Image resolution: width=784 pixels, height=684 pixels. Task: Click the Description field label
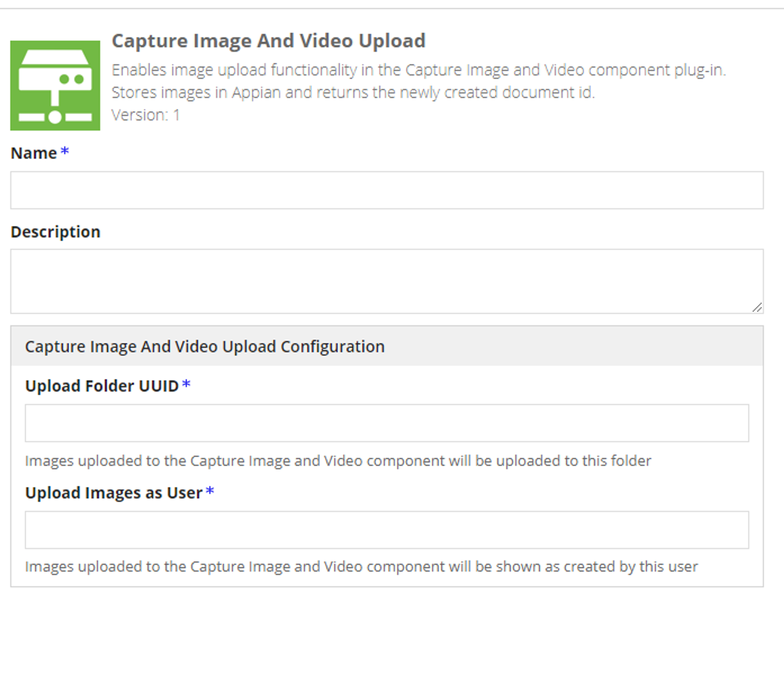click(x=55, y=232)
